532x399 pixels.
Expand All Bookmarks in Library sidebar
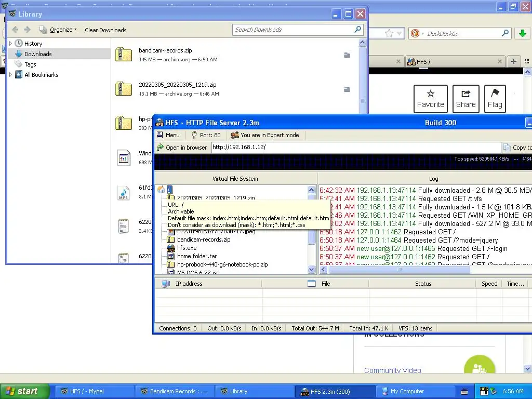(x=10, y=75)
